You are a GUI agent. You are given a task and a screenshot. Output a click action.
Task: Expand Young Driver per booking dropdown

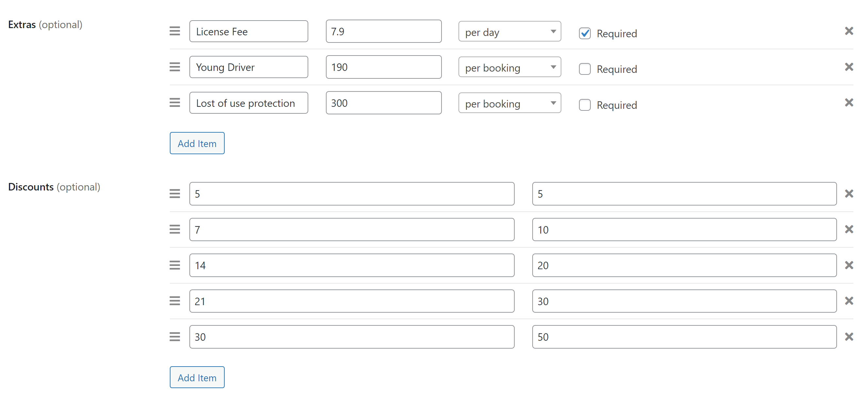(509, 67)
